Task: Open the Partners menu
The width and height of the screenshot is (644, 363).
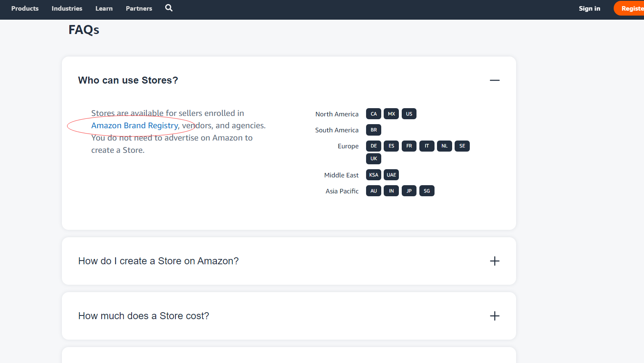Action: (x=139, y=8)
